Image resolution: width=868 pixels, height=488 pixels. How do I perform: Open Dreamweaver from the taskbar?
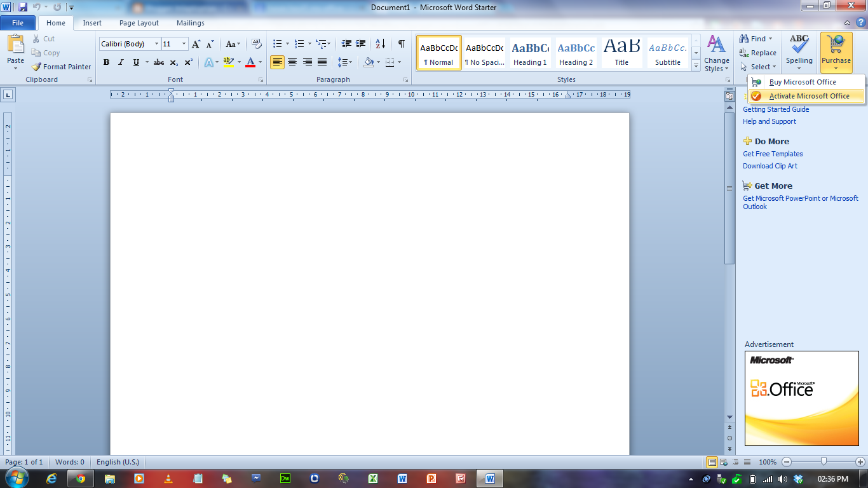tap(285, 478)
